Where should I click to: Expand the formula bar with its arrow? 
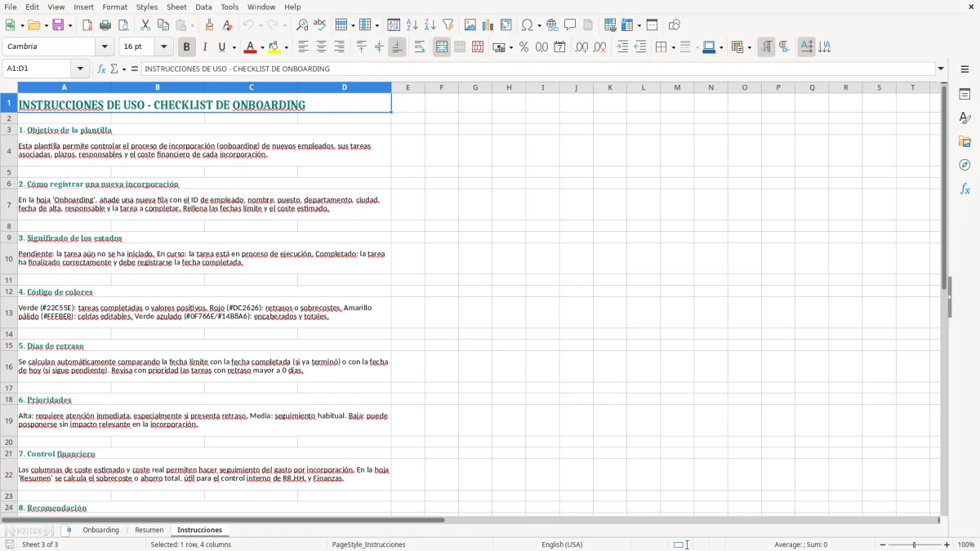point(941,69)
